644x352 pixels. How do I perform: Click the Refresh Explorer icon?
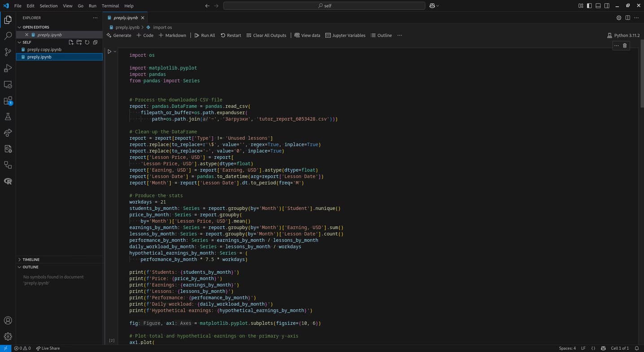click(x=87, y=42)
